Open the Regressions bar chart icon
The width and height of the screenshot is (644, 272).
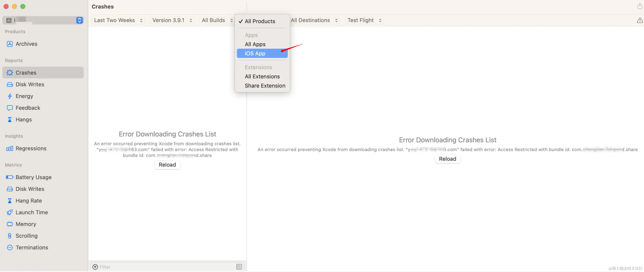tap(10, 148)
